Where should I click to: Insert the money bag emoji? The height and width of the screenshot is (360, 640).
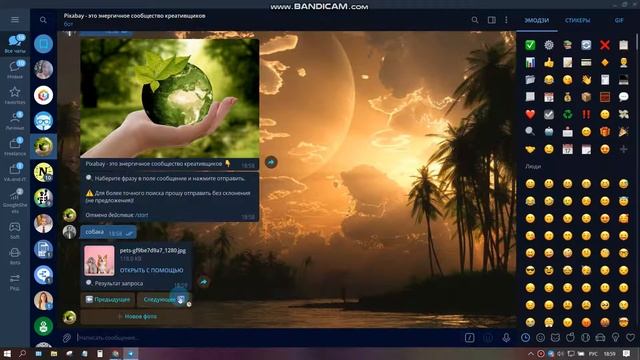[x=568, y=97]
